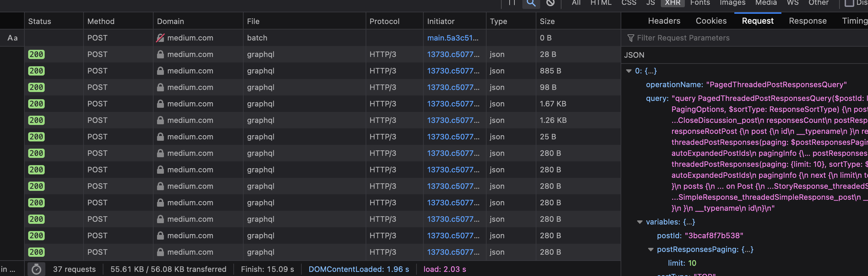
Task: Filter requests by HTML
Action: click(x=601, y=3)
